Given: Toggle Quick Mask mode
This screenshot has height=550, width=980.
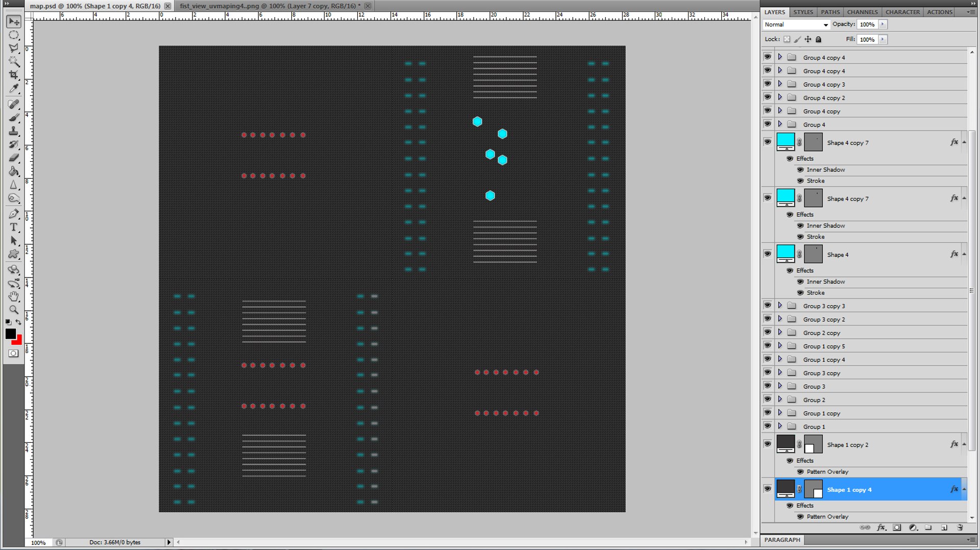Looking at the screenshot, I should (x=14, y=354).
